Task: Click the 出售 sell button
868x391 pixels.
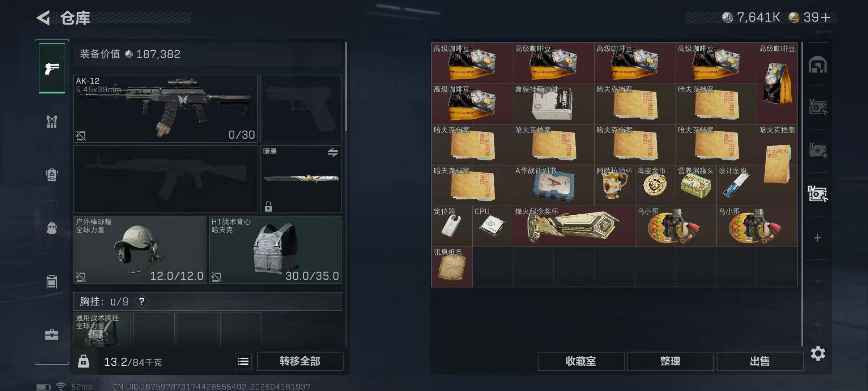Action: tap(760, 361)
